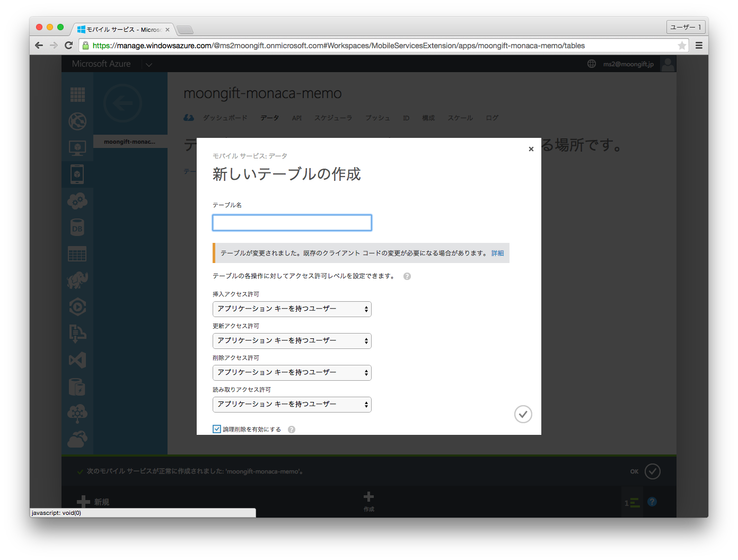Screen dimensions: 738x560
Task: Focus the テーブル名 text field
Action: (x=292, y=223)
